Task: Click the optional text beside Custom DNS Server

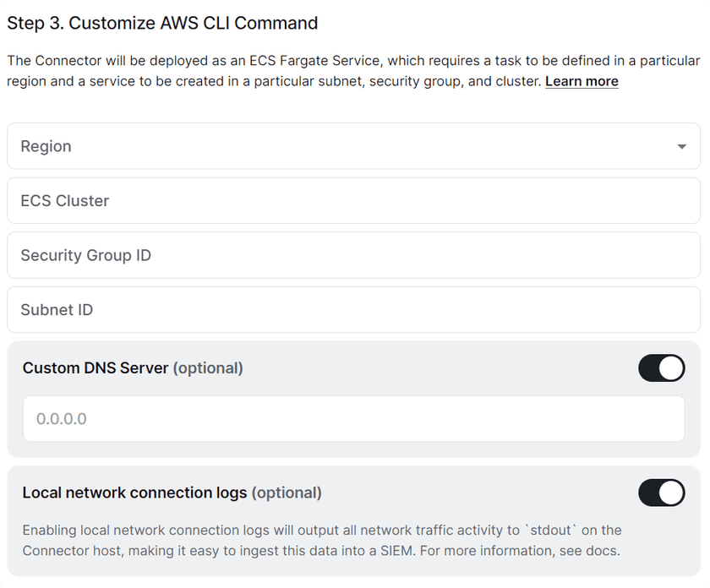Action: click(208, 368)
